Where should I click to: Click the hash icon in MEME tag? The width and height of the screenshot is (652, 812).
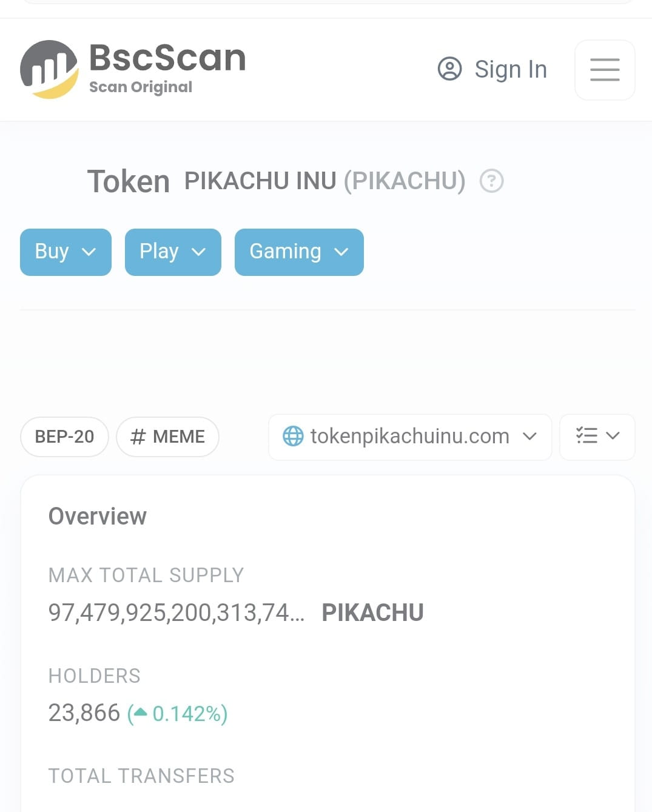tap(138, 437)
